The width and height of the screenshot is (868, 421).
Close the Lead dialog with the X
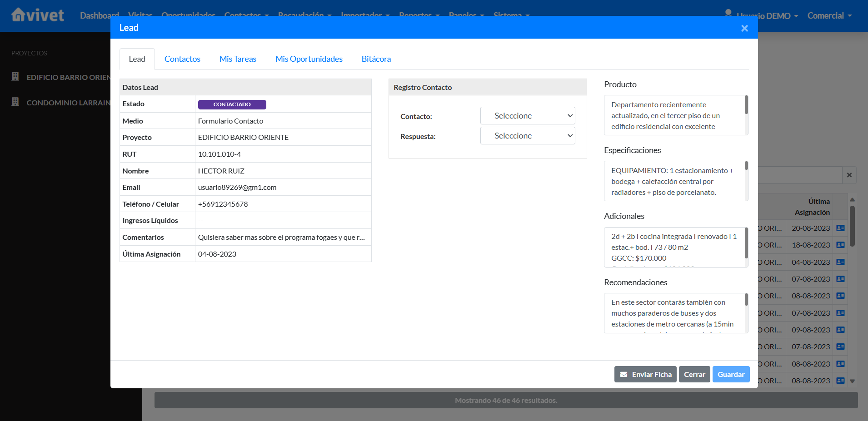(x=744, y=28)
